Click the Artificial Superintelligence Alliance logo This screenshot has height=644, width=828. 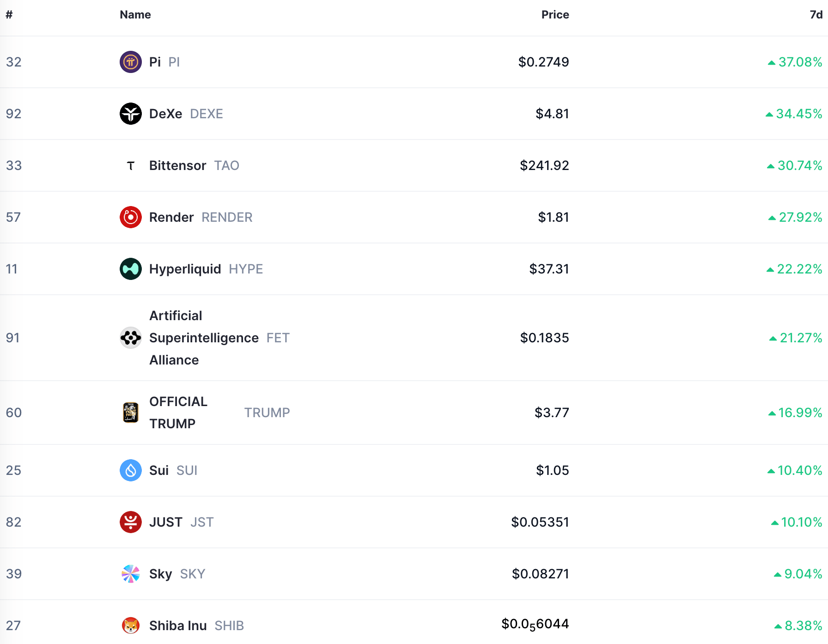[x=131, y=338]
